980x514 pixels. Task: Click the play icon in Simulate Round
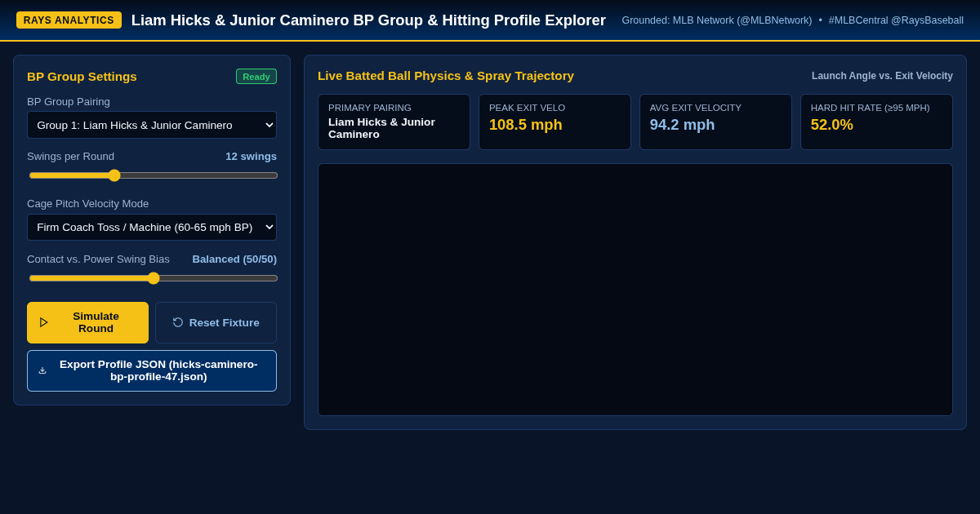[x=44, y=322]
